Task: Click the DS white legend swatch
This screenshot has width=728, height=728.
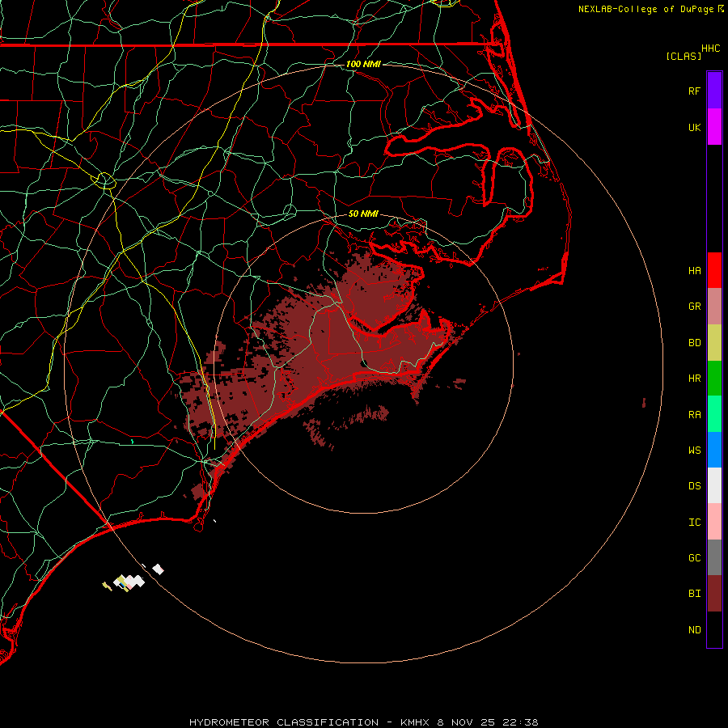Action: [714, 485]
